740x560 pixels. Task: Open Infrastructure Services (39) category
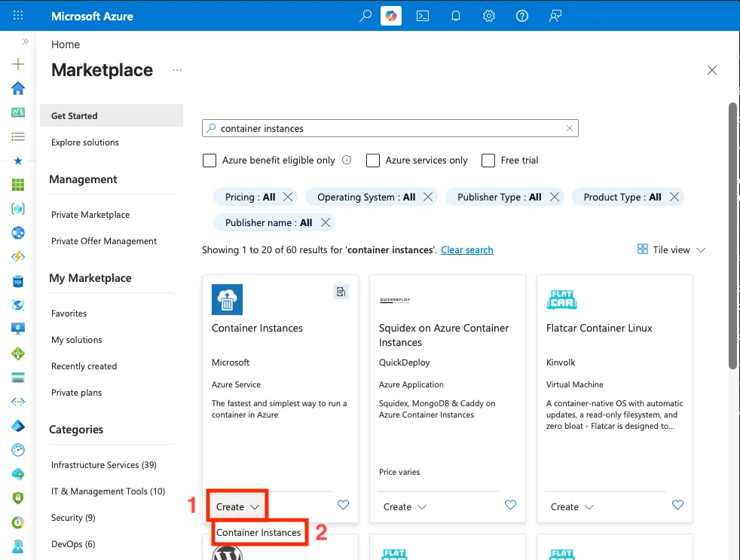(x=104, y=464)
